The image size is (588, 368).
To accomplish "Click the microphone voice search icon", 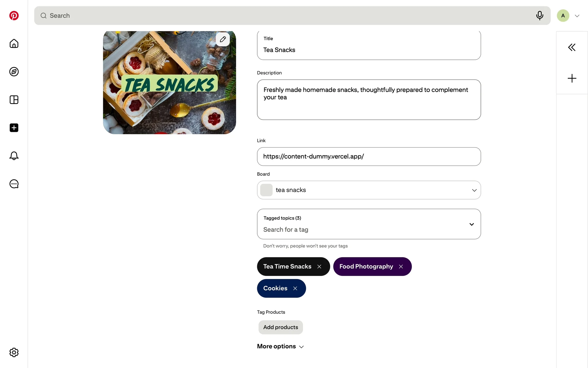I will coord(540,15).
